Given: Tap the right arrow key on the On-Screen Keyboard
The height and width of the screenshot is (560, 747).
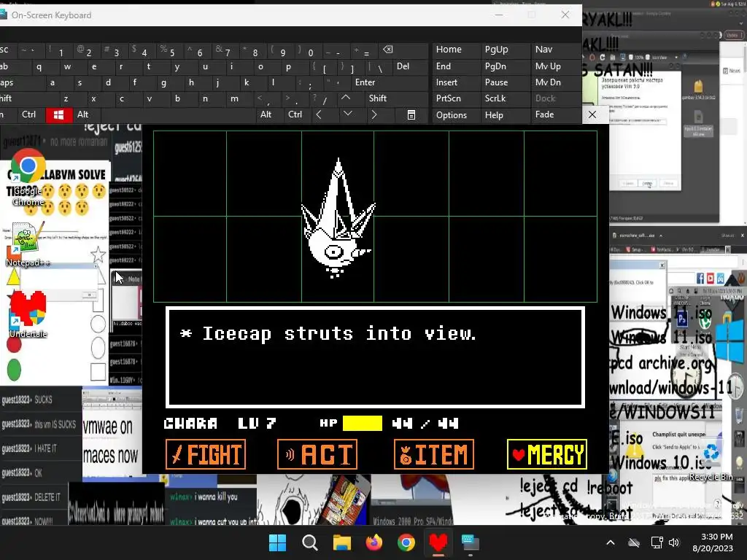Looking at the screenshot, I should coord(374,114).
